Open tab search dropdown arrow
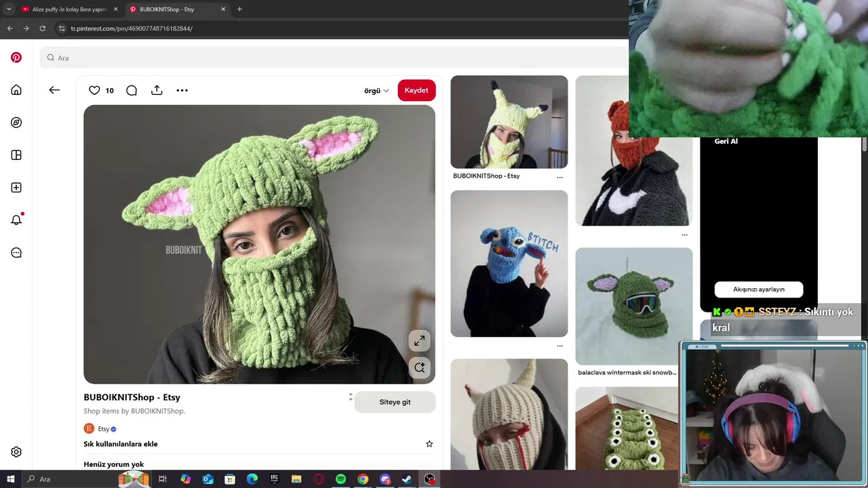Viewport: 868px width, 488px height. tap(8, 9)
